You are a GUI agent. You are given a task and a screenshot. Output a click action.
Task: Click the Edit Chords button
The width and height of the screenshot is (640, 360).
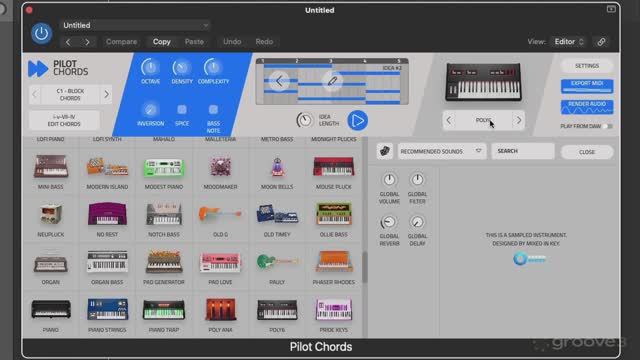(64, 120)
